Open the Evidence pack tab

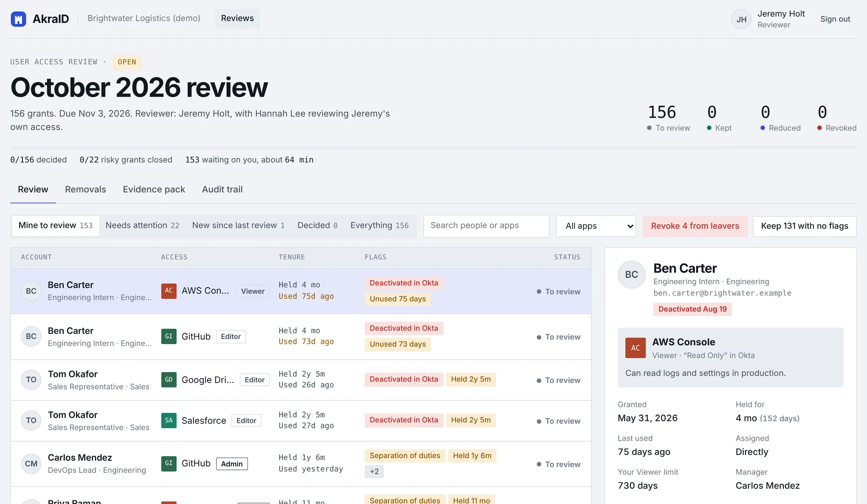pos(154,189)
